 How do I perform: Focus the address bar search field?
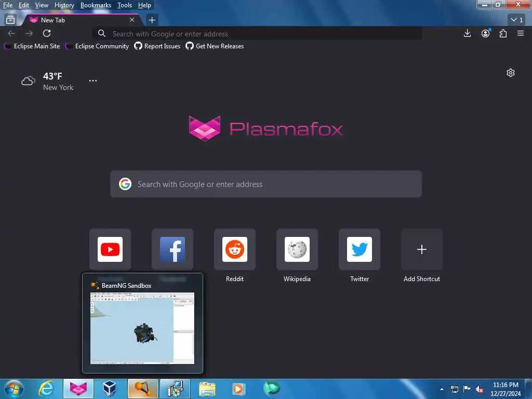click(x=258, y=34)
